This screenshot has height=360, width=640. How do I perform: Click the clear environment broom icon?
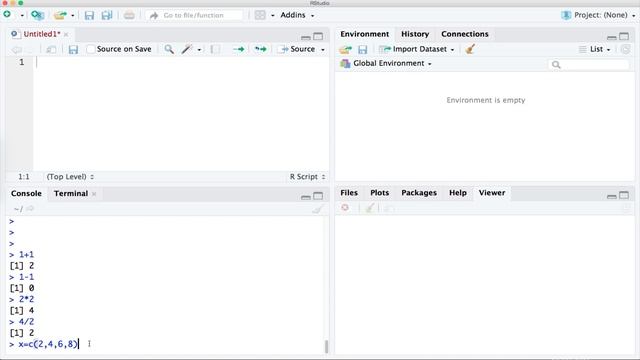(470, 49)
